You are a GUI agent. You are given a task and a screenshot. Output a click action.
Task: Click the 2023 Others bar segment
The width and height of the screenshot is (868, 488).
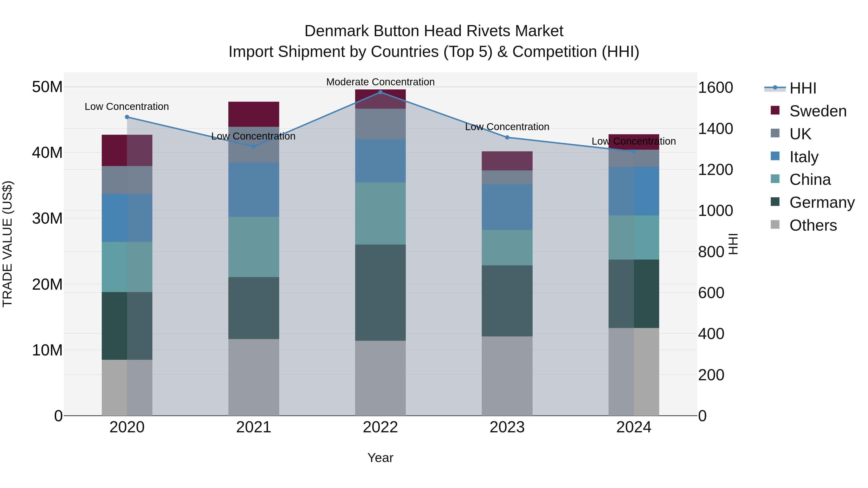coord(507,376)
